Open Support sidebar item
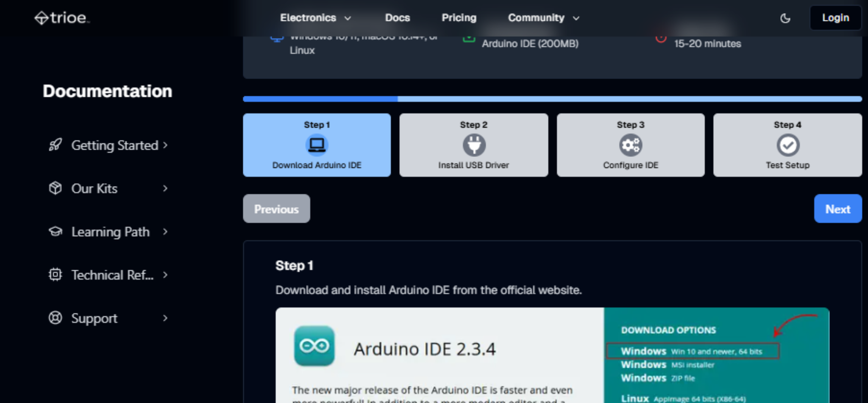868x403 pixels. [108, 318]
